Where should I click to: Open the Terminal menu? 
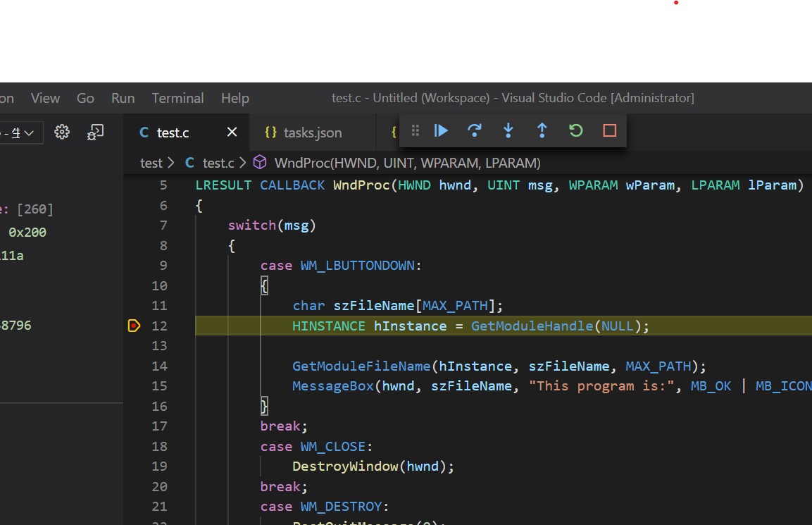177,98
